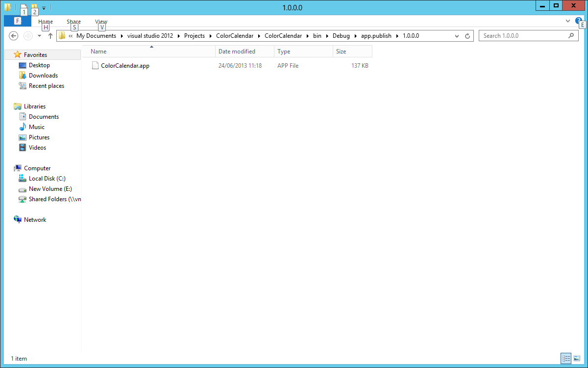Viewport: 588px width, 368px height.
Task: Click the Favorites star icon
Action: click(18, 54)
